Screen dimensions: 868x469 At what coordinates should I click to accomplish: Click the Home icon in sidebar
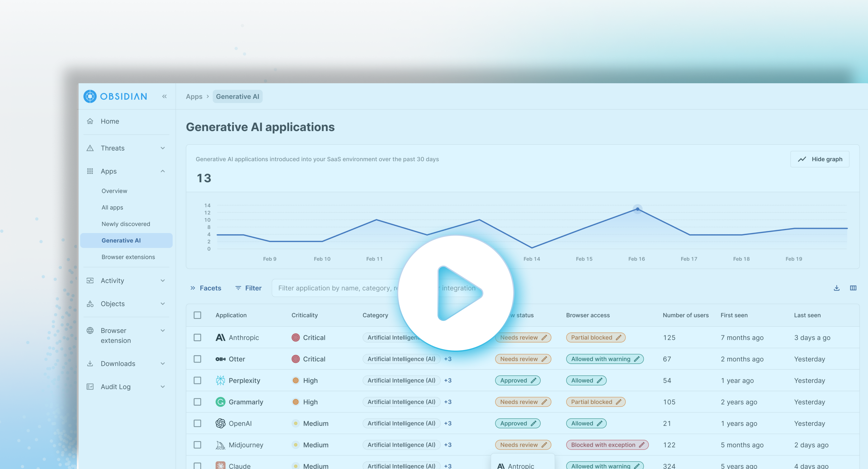(x=90, y=121)
